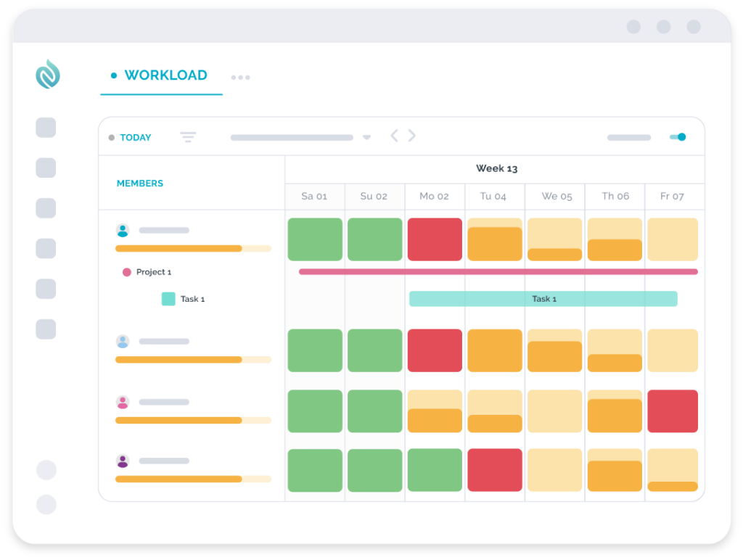The image size is (743, 560).
Task: Open pink member's red Friday cell
Action: pyautogui.click(x=673, y=411)
